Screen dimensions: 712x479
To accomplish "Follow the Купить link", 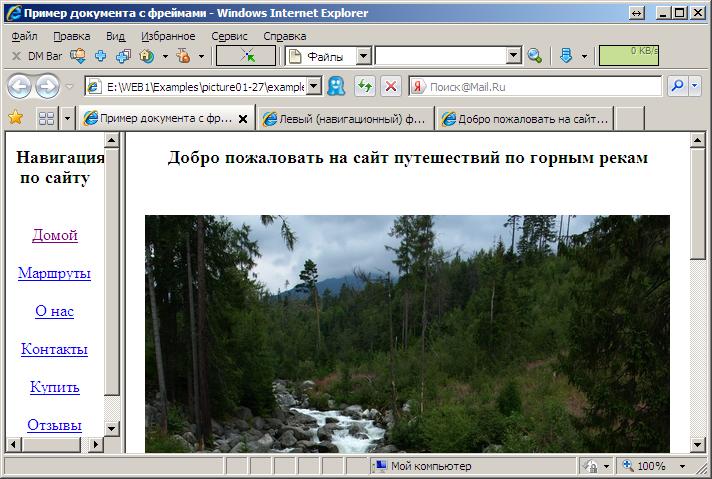I will (x=55, y=387).
